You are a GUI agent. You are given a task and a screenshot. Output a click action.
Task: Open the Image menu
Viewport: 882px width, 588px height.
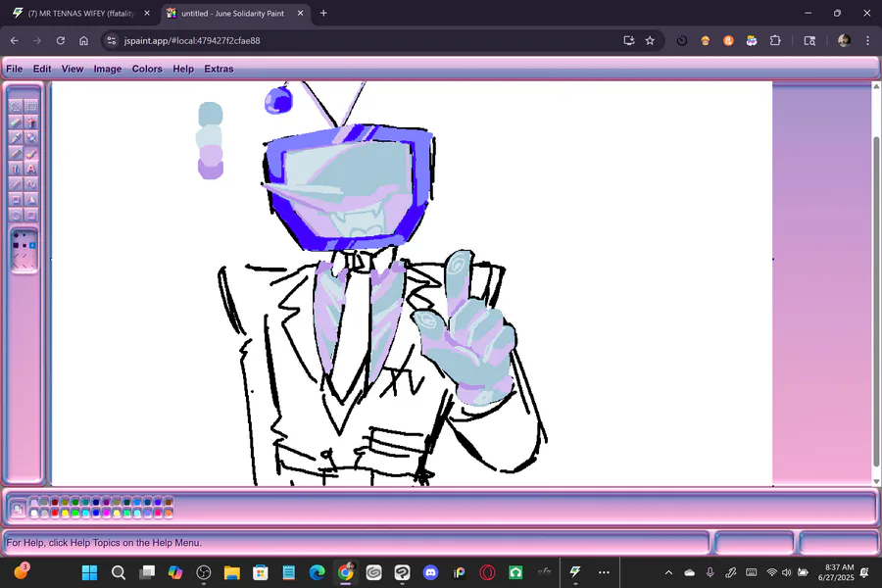(108, 69)
